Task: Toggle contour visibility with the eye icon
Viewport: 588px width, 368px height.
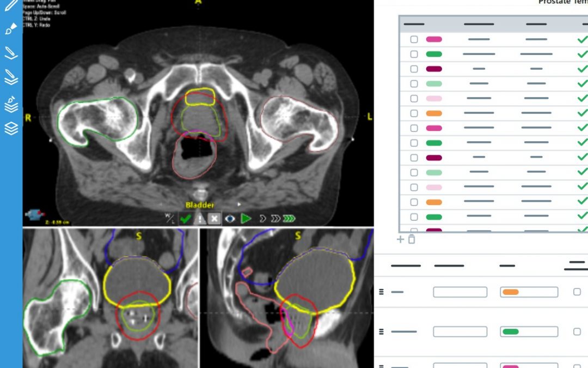Action: (230, 219)
